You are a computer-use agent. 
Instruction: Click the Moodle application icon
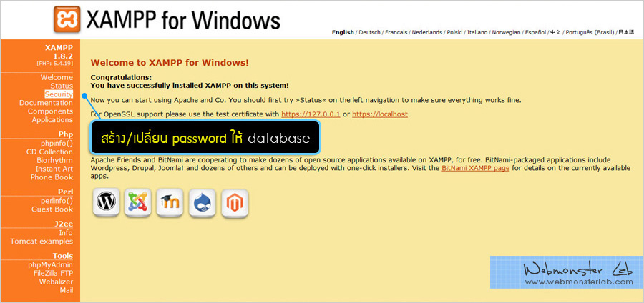point(170,202)
